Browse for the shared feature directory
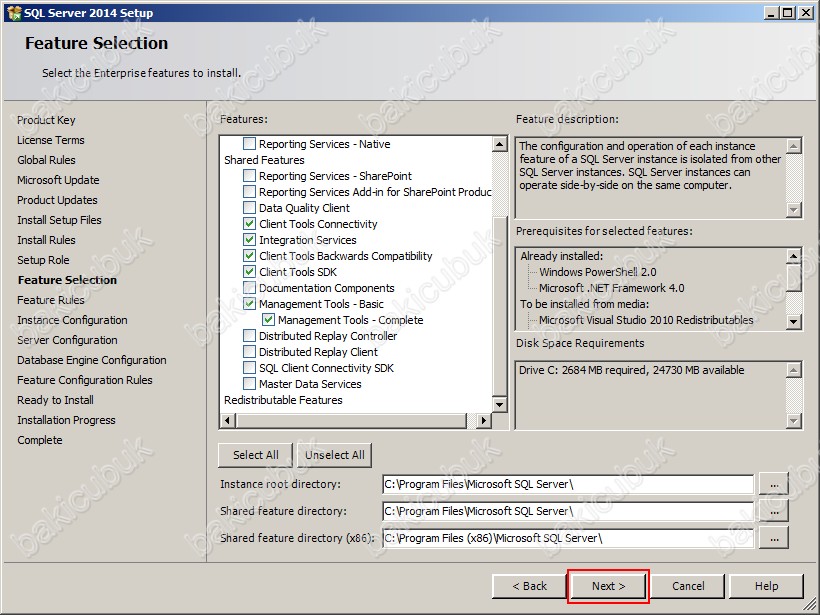 coord(775,511)
